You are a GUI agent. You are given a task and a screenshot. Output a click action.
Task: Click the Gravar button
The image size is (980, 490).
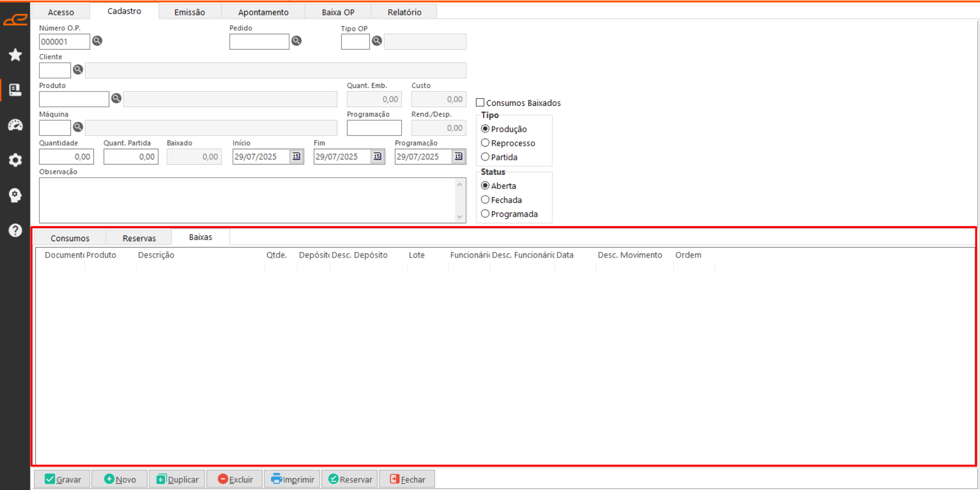pyautogui.click(x=62, y=479)
